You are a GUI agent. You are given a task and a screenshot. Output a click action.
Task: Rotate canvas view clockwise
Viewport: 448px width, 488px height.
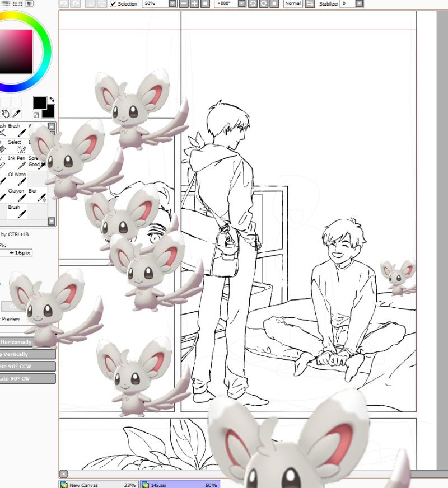[x=263, y=4]
